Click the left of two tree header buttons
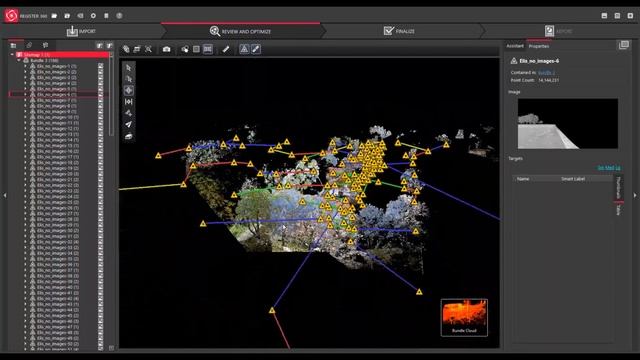 (x=99, y=46)
